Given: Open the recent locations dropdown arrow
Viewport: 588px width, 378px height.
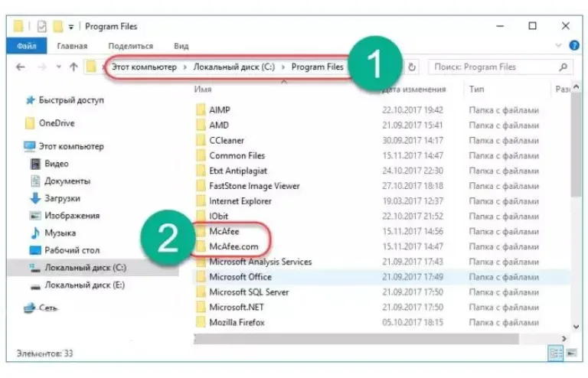Looking at the screenshot, I should [58, 67].
